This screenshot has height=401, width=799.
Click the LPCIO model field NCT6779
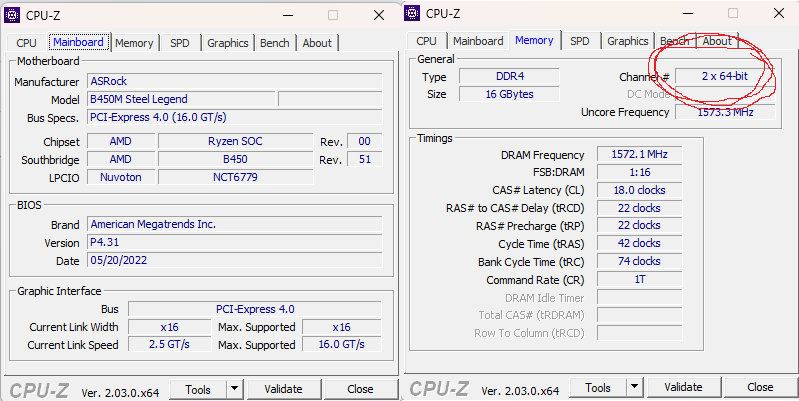coord(235,177)
